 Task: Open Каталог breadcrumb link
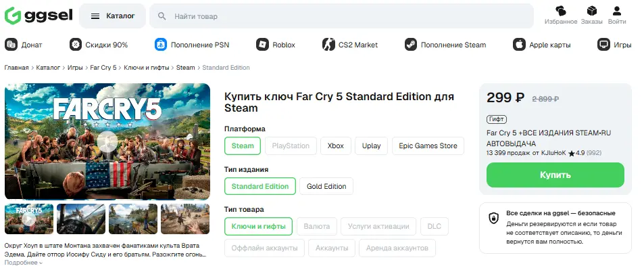[x=48, y=68]
